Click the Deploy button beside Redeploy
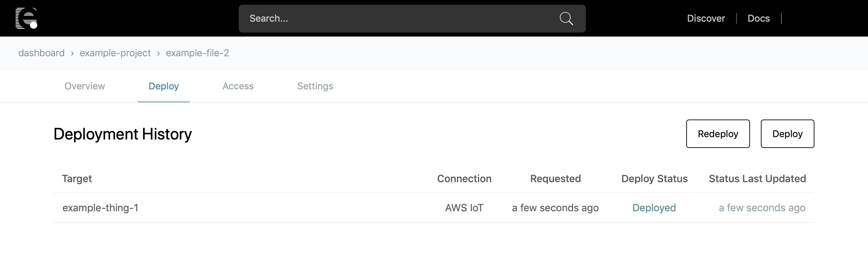This screenshot has height=279, width=868. pos(787,134)
